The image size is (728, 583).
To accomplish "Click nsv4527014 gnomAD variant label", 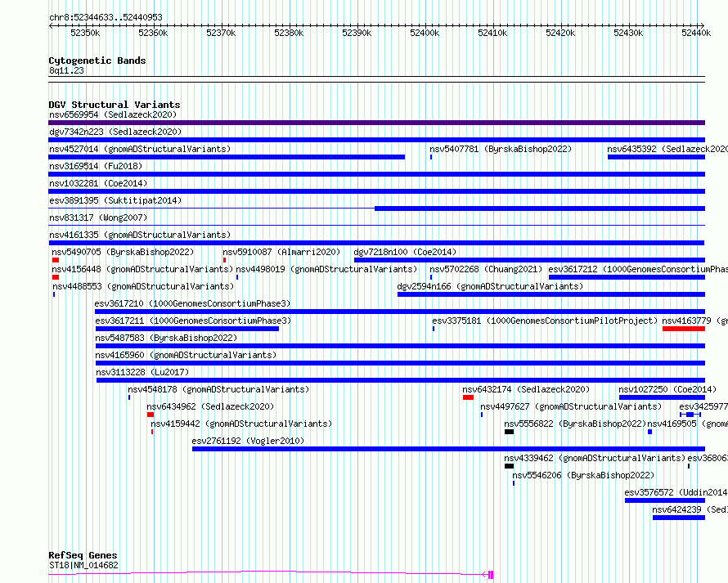I will tap(140, 149).
